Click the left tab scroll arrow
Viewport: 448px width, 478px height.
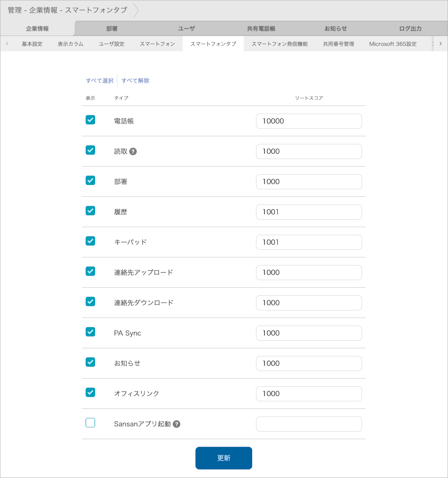[7, 44]
